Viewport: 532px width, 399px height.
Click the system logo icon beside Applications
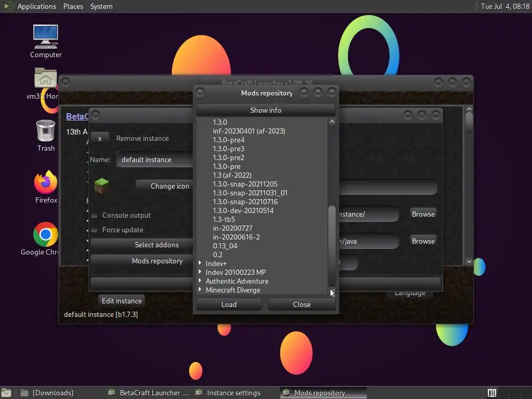tap(8, 6)
